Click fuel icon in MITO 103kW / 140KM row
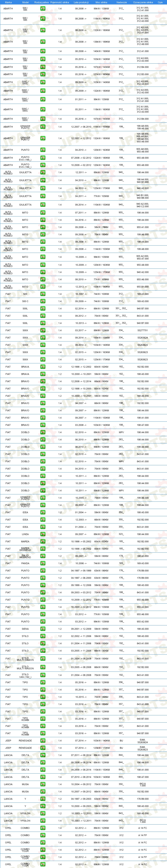Image resolution: width=167 pixels, height=868 pixels. click(43, 287)
